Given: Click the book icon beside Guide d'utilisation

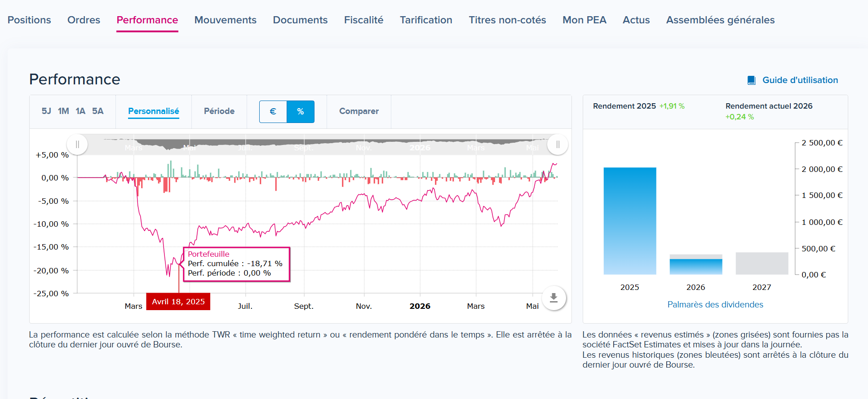Looking at the screenshot, I should [x=751, y=80].
